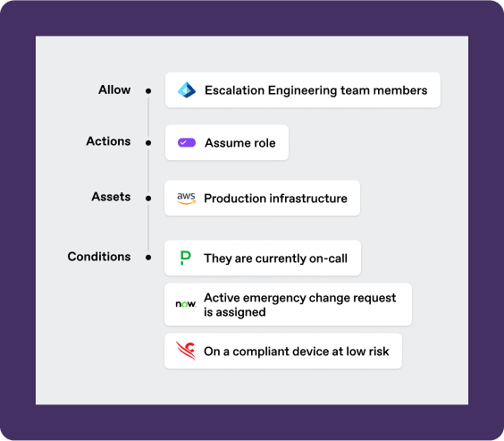Viewport: 504px width, 441px height.
Task: Click the Azure AD pyramid icon
Action: (187, 90)
